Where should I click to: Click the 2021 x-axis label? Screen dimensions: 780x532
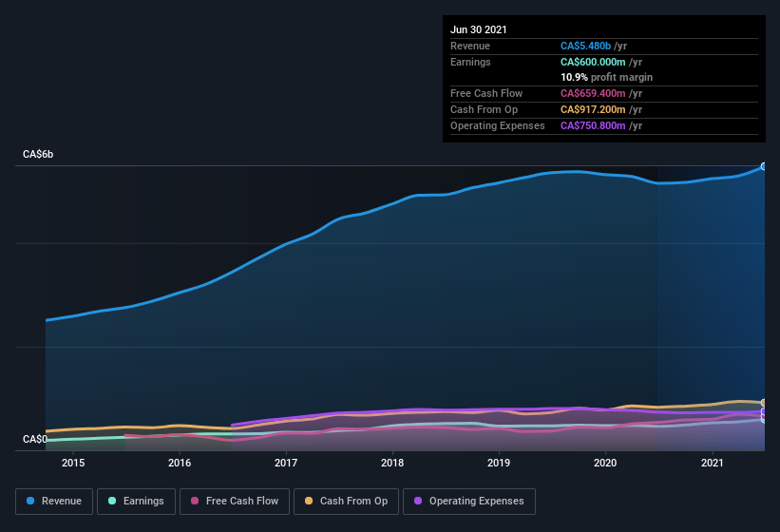[712, 463]
